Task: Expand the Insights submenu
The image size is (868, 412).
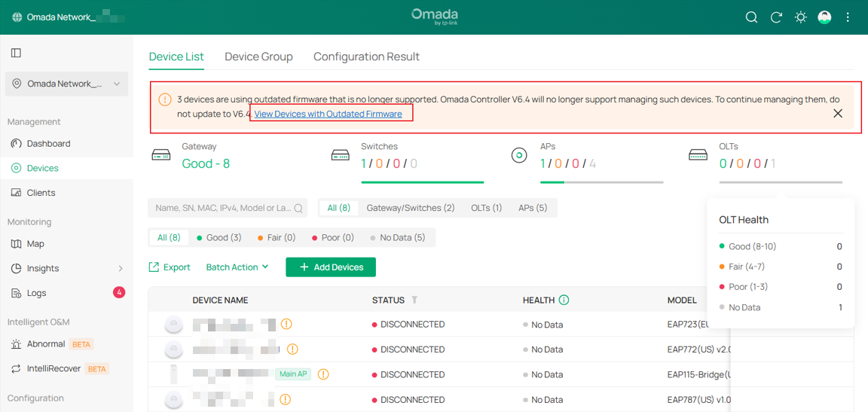Action: click(121, 268)
